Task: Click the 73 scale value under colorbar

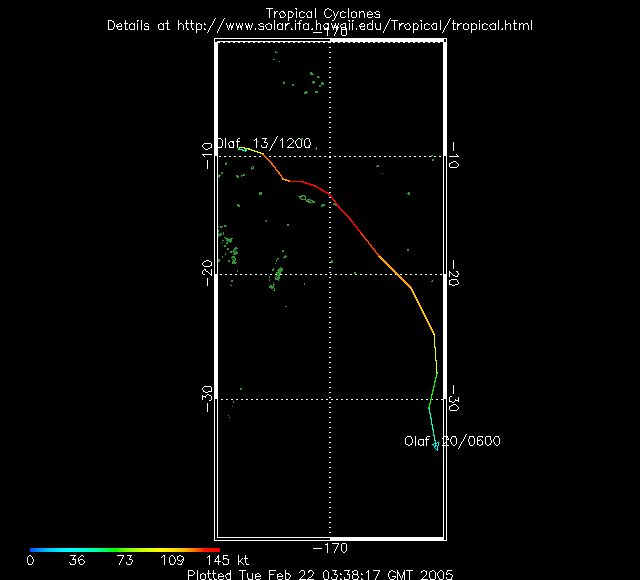Action: 125,561
